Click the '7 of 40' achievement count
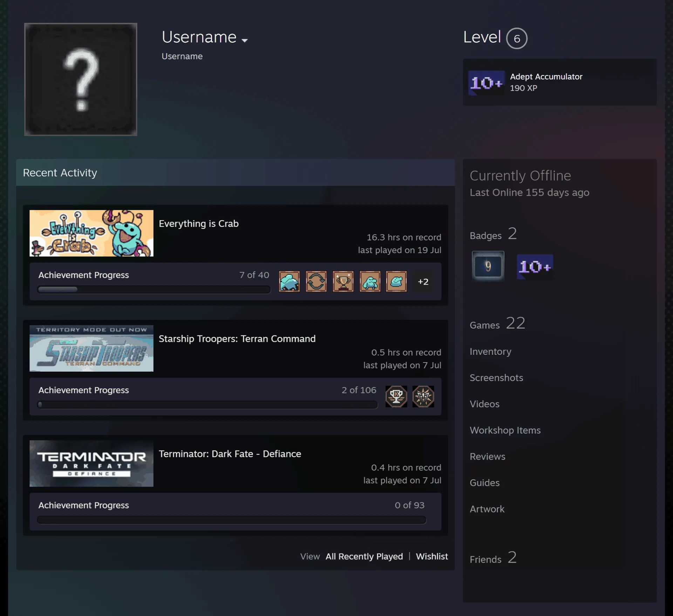Image resolution: width=673 pixels, height=616 pixels. point(254,275)
